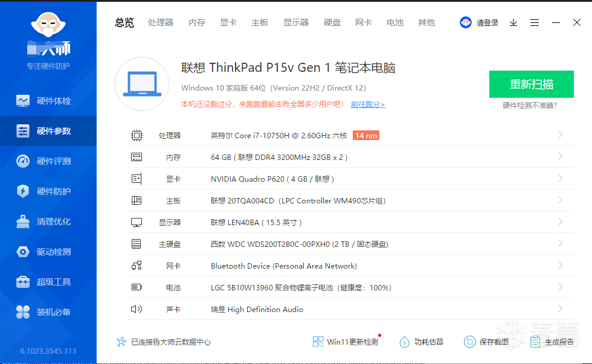
Task: Switch to the 内存 tab
Action: [x=197, y=22]
